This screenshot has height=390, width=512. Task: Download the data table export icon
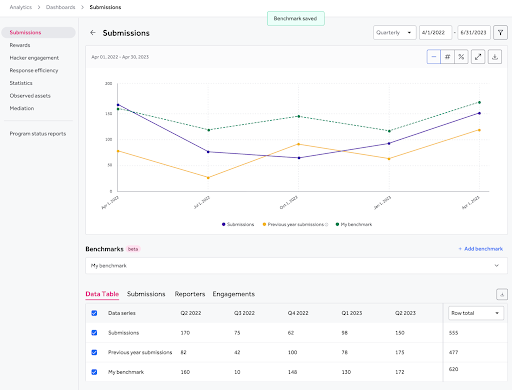tap(502, 294)
